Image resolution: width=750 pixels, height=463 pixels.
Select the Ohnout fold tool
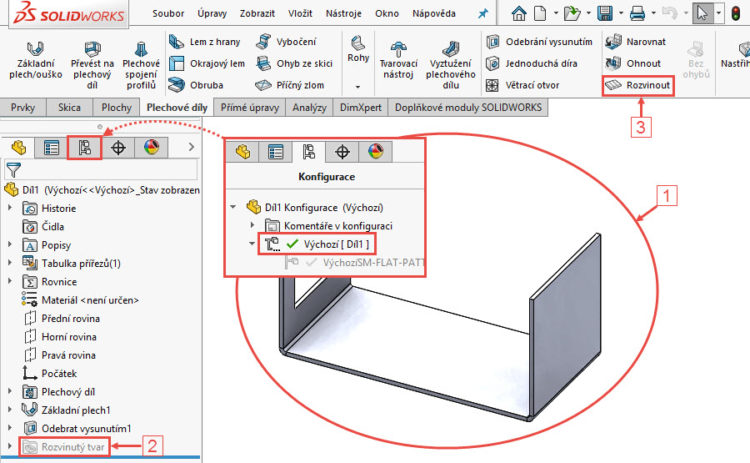632,63
